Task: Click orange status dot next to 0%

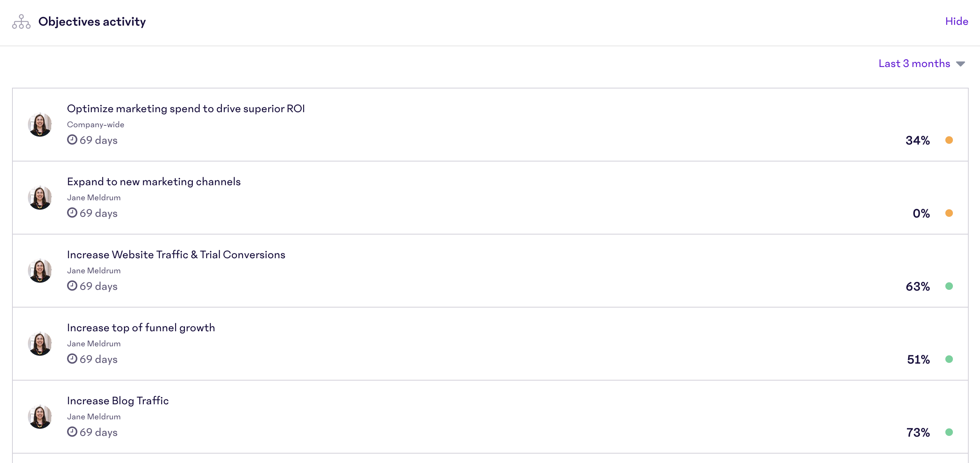Action: click(x=949, y=213)
